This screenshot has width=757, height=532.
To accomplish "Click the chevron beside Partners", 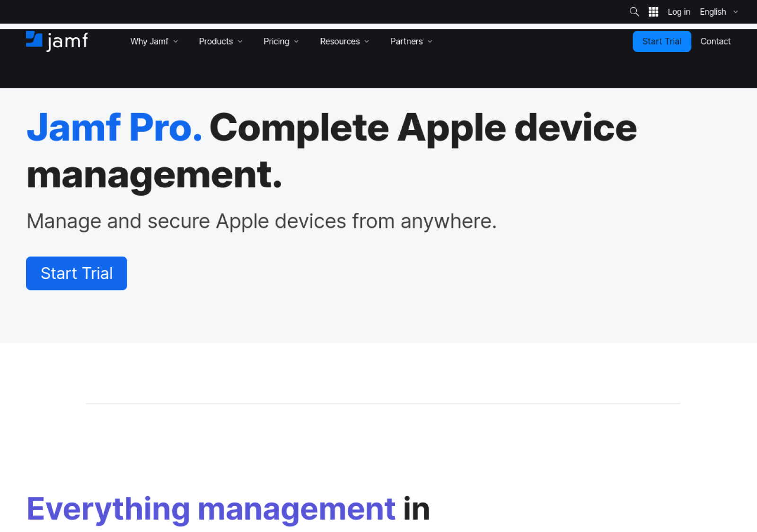I will click(430, 42).
